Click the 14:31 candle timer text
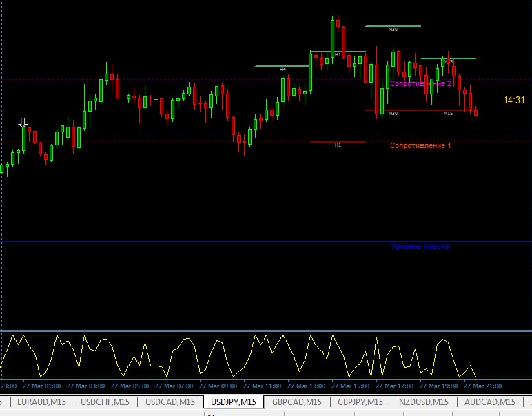 click(x=513, y=100)
